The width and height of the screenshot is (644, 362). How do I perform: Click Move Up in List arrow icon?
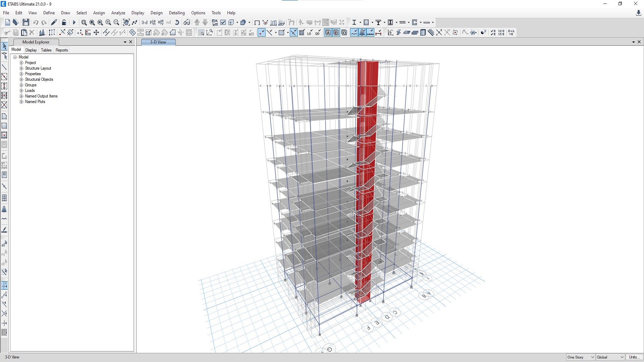(x=197, y=22)
